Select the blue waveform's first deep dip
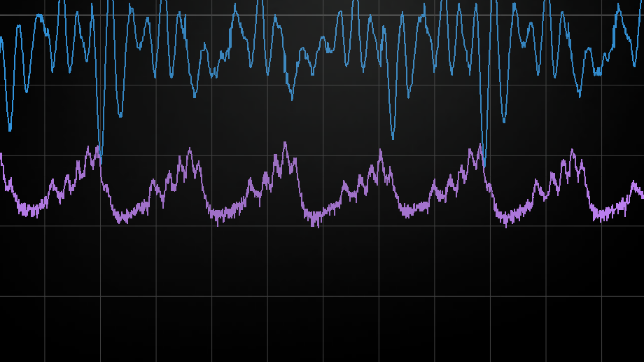Image resolution: width=644 pixels, height=362 pixels. tap(9, 130)
